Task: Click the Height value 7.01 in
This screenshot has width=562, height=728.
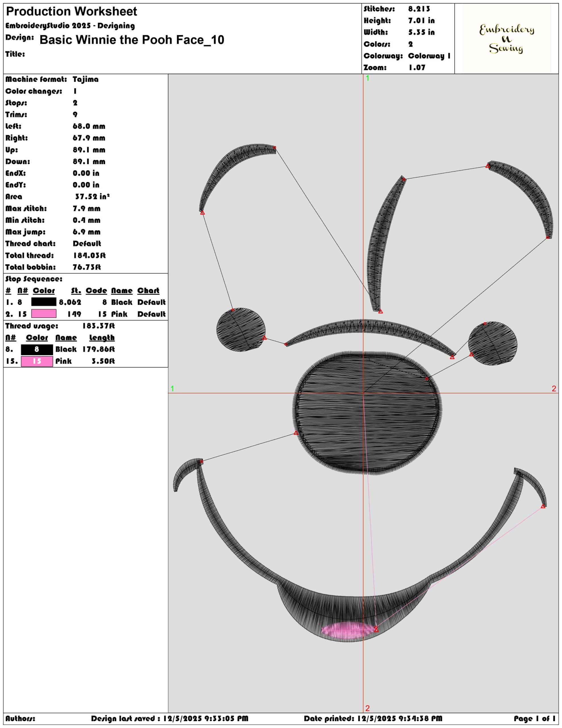Action: 421,21
